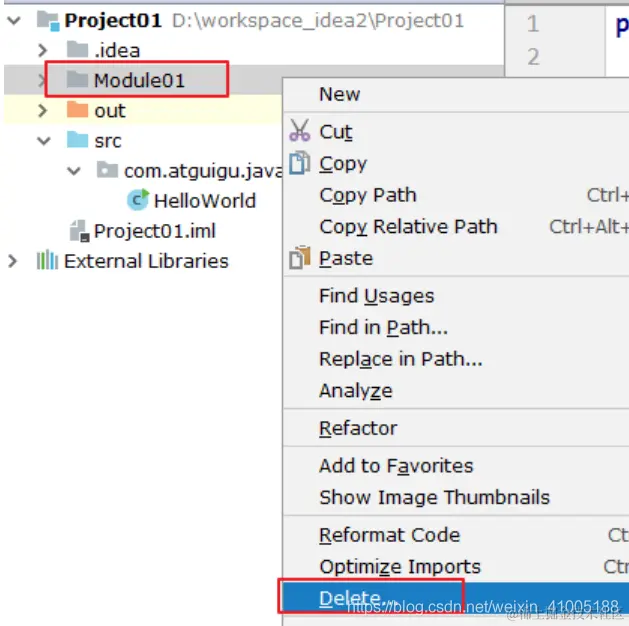
Task: Click the Copy documents icon
Action: [300, 163]
